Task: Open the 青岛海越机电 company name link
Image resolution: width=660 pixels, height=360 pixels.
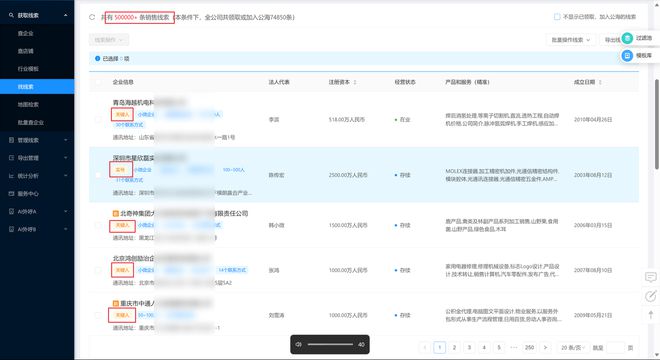Action: pyautogui.click(x=134, y=102)
